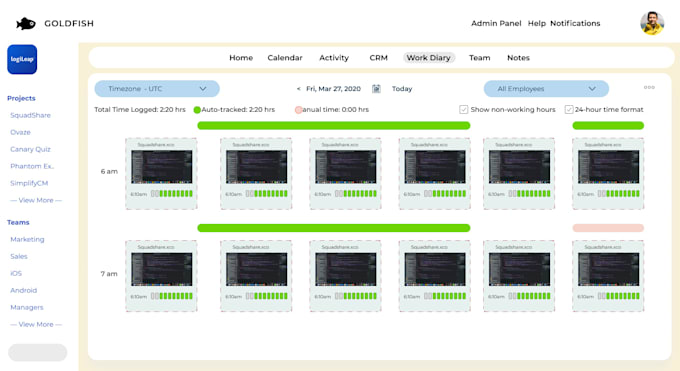Image resolution: width=680 pixels, height=371 pixels.
Task: Open third screenshot thumbnail in 6 am row
Action: click(346, 167)
